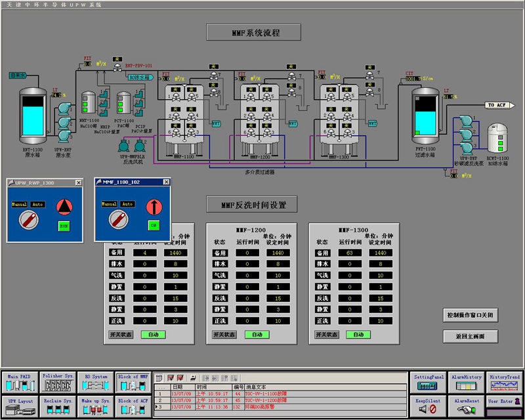The image size is (525, 420).
Task: Click the 返回主画面 button
Action: click(471, 337)
